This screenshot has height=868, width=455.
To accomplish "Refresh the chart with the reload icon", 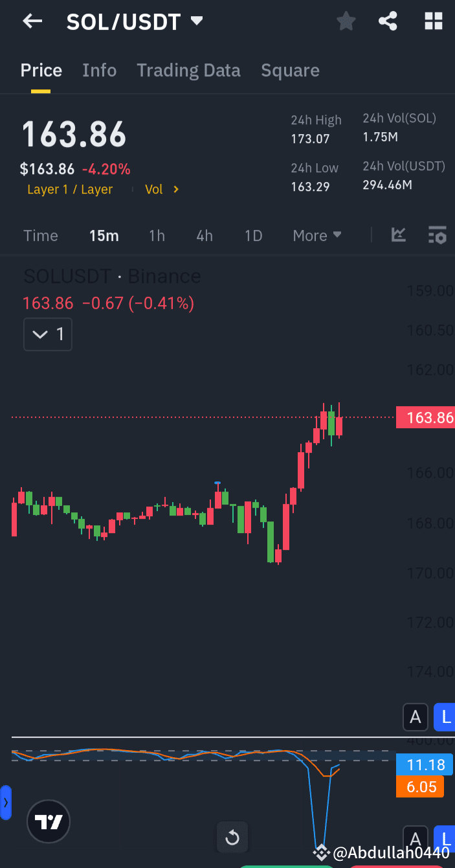I will [x=232, y=837].
